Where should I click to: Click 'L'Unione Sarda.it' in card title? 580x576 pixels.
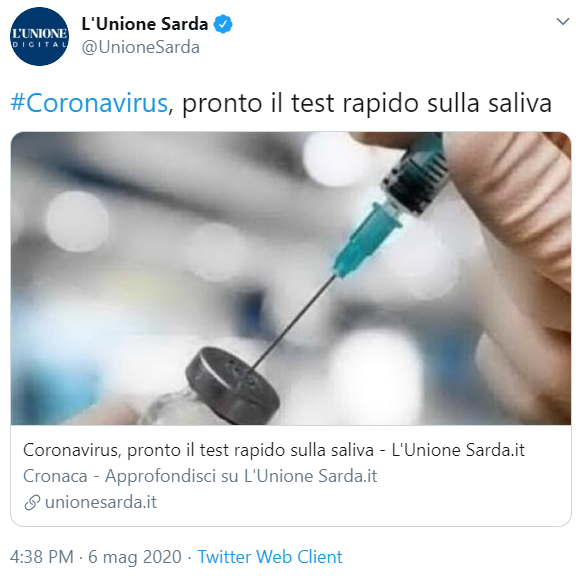[x=458, y=450]
